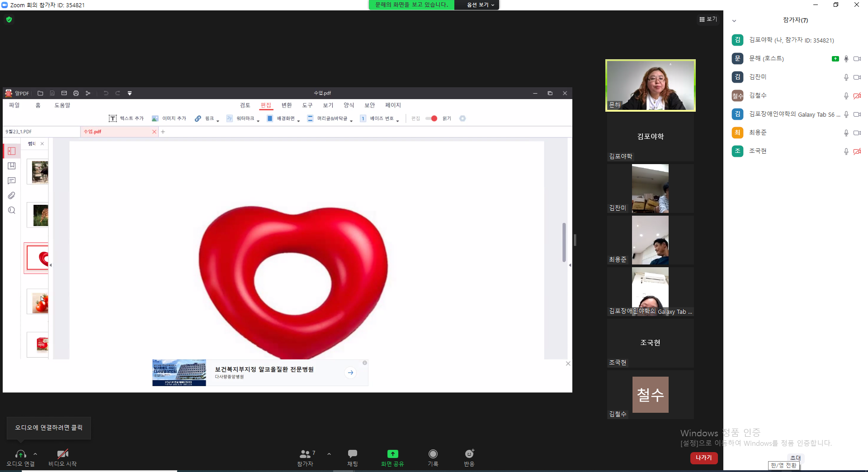868x472 pixels.
Task: Click the green security shield icon
Action: [x=9, y=19]
